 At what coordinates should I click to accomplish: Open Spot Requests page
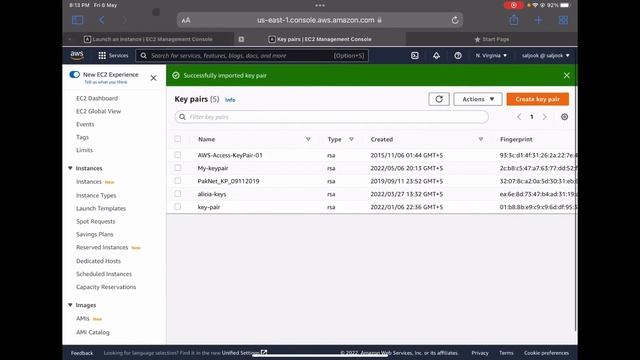pos(96,221)
